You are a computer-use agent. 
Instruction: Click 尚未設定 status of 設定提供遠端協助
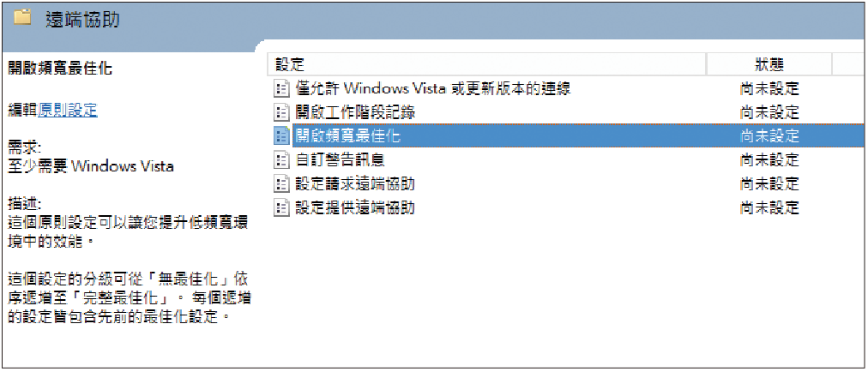[x=769, y=208]
